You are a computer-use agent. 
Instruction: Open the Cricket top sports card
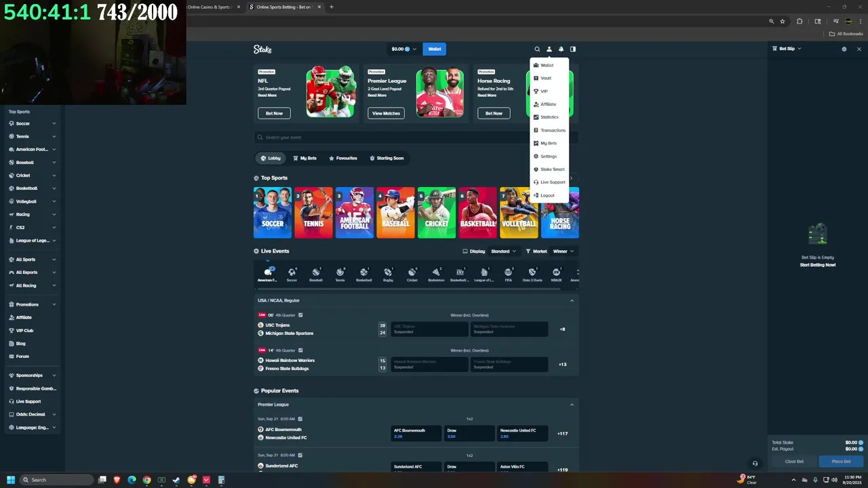pos(437,213)
